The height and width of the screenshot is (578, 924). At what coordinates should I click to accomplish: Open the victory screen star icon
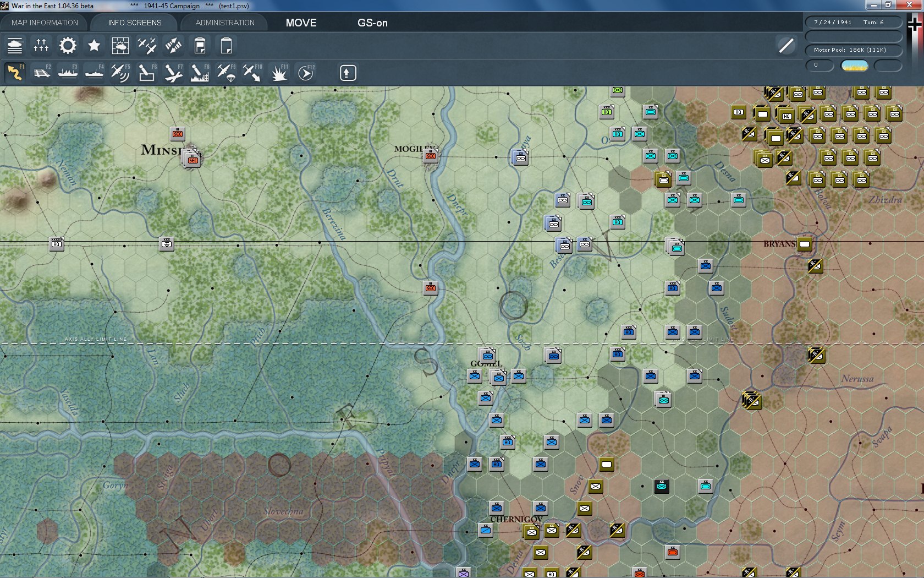coord(94,46)
